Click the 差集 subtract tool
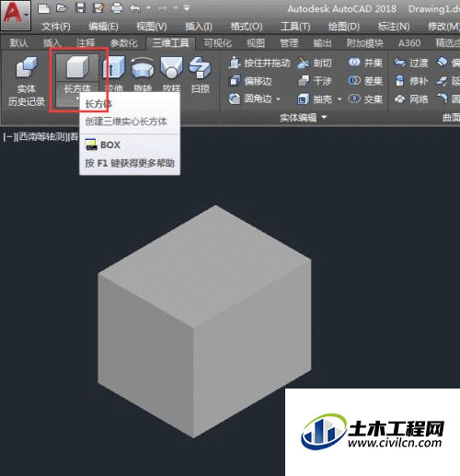Screen dimensions: 460x476 point(365,81)
